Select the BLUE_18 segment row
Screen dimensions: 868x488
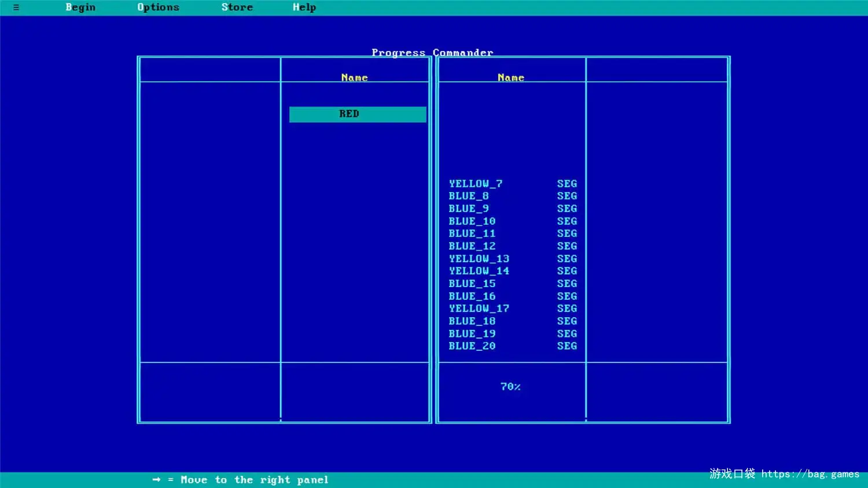513,321
